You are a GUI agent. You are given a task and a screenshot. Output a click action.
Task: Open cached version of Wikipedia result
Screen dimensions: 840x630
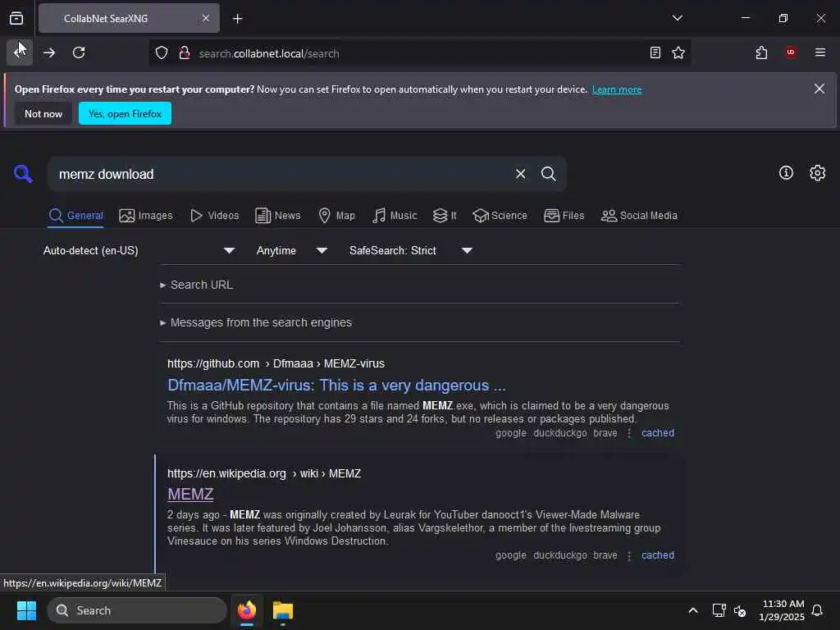point(658,555)
